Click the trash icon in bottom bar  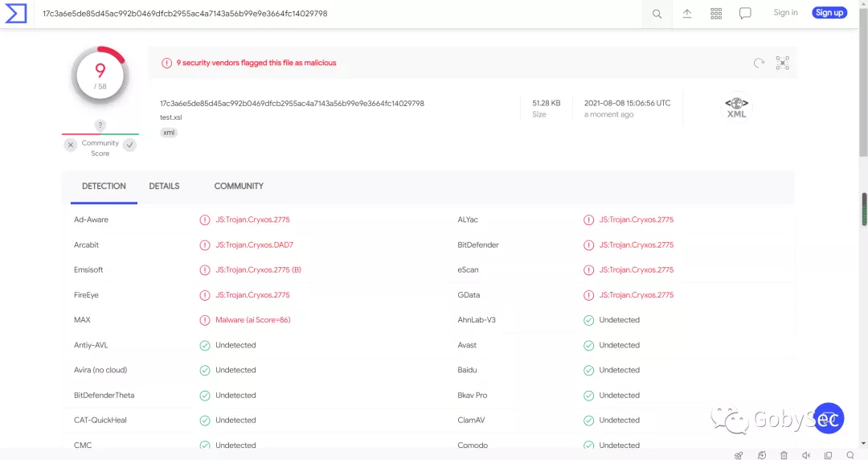pos(784,455)
